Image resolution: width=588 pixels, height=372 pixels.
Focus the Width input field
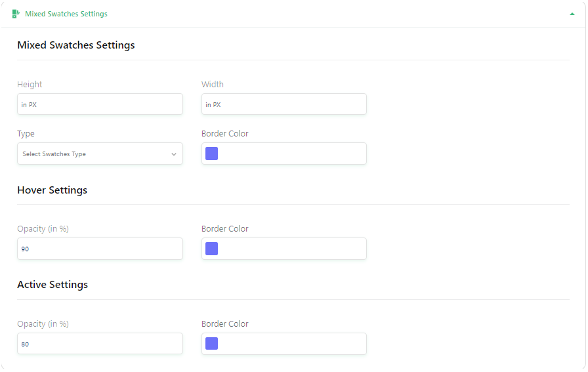[x=284, y=104]
